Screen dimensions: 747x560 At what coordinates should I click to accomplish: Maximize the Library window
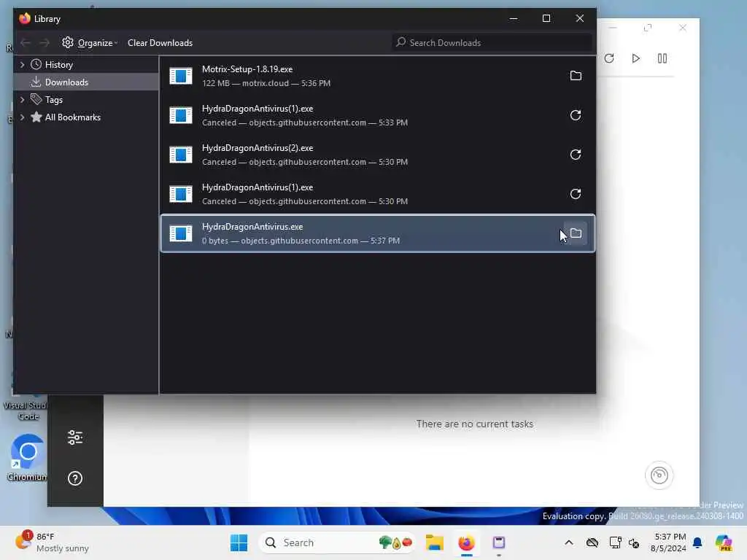coord(546,18)
